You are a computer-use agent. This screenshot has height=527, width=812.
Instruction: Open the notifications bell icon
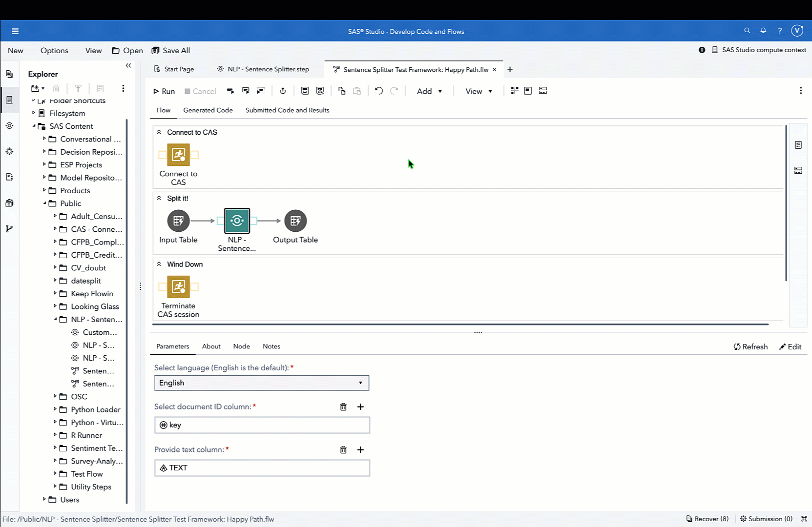click(x=763, y=31)
